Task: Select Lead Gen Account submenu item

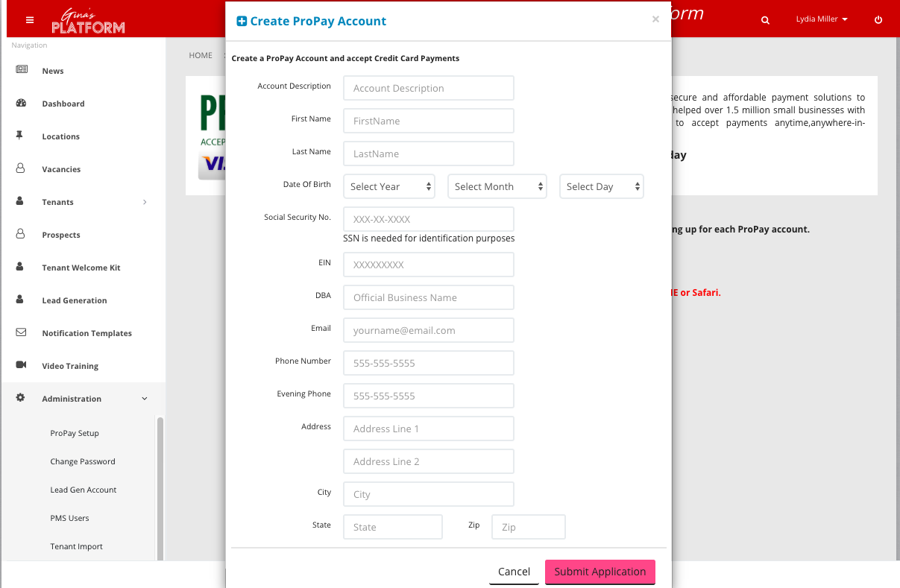Action: [84, 490]
